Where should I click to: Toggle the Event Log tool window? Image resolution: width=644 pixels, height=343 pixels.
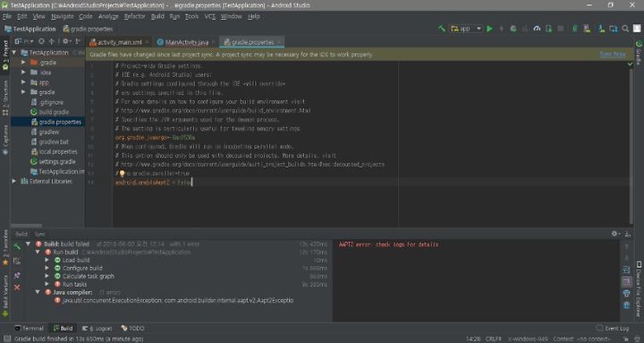point(613,328)
